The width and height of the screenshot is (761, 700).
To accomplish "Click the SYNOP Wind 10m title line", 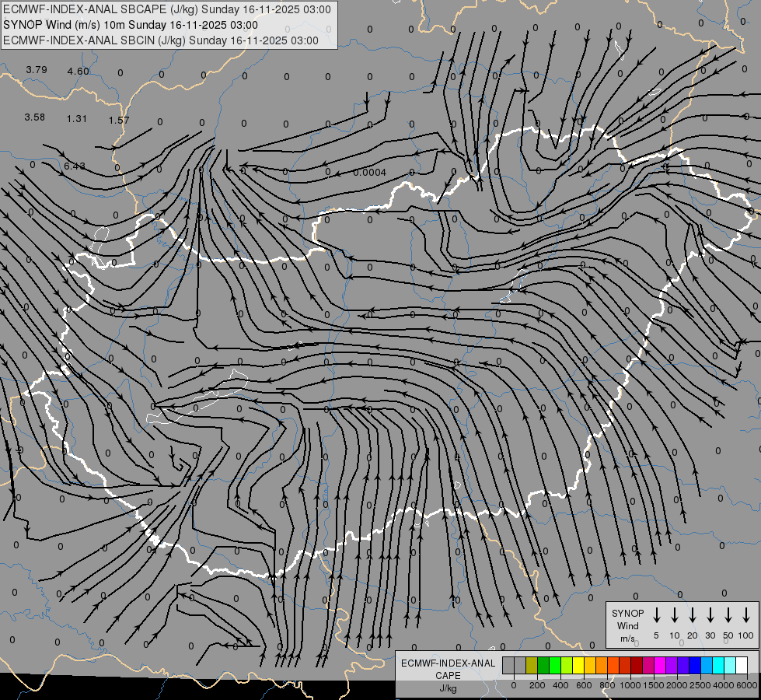I will (131, 25).
